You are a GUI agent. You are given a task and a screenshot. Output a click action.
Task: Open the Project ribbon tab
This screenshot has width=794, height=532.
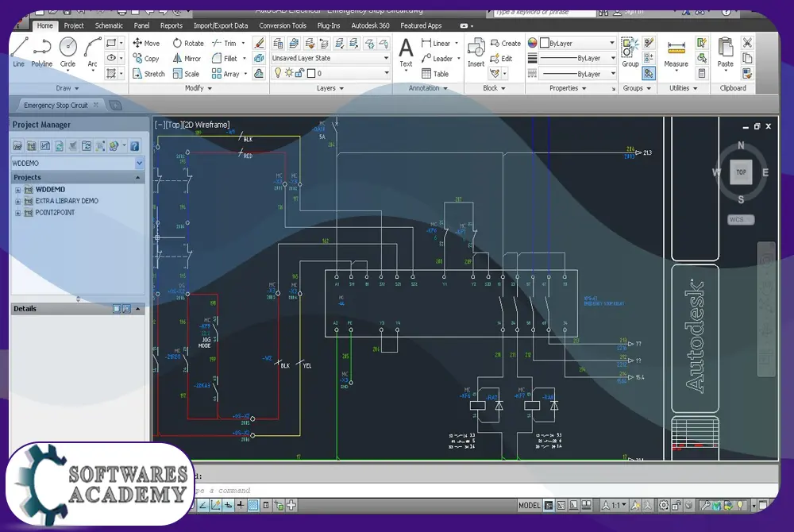point(73,25)
